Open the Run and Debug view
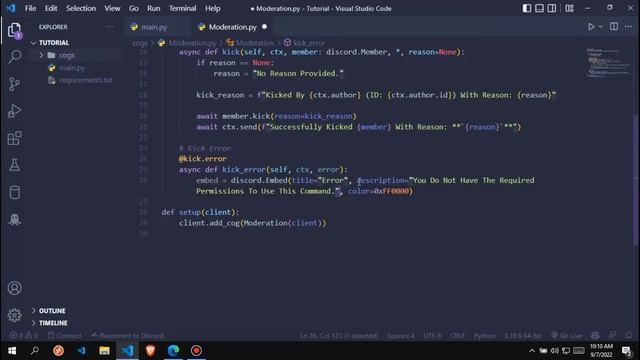Viewport: 640px width, 360px height. [14, 111]
